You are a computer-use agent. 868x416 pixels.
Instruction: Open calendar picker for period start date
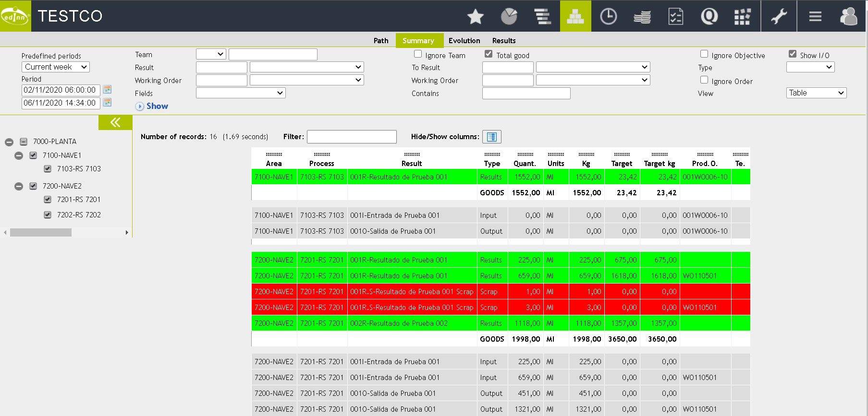107,90
